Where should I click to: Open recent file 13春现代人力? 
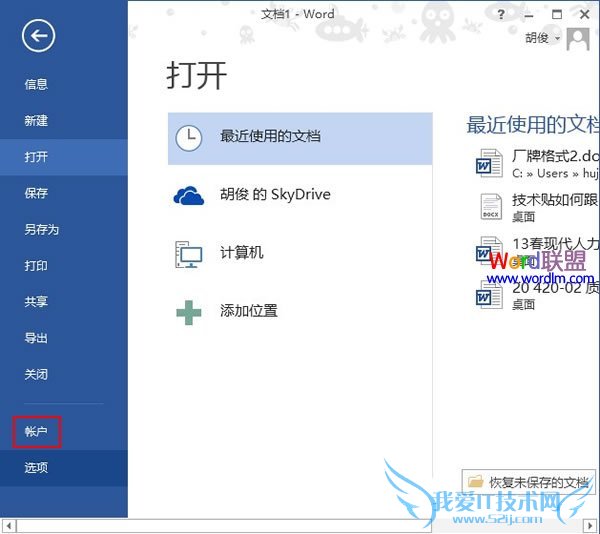536,251
